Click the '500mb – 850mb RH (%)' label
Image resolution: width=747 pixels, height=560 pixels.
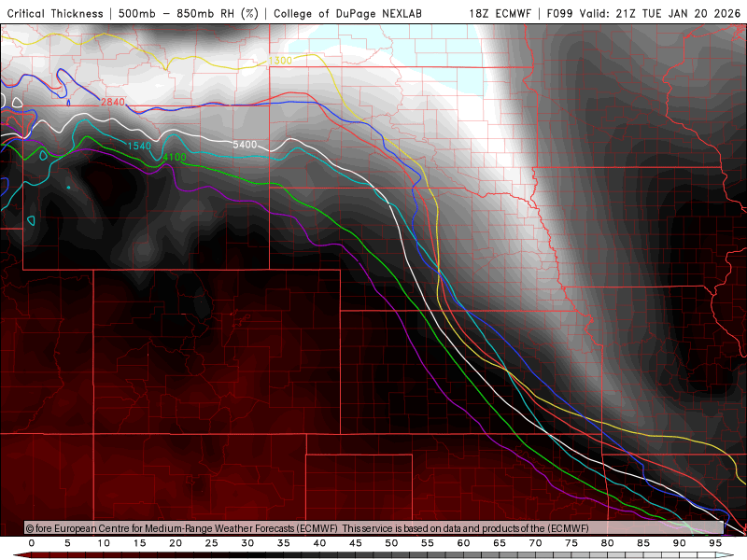click(189, 14)
